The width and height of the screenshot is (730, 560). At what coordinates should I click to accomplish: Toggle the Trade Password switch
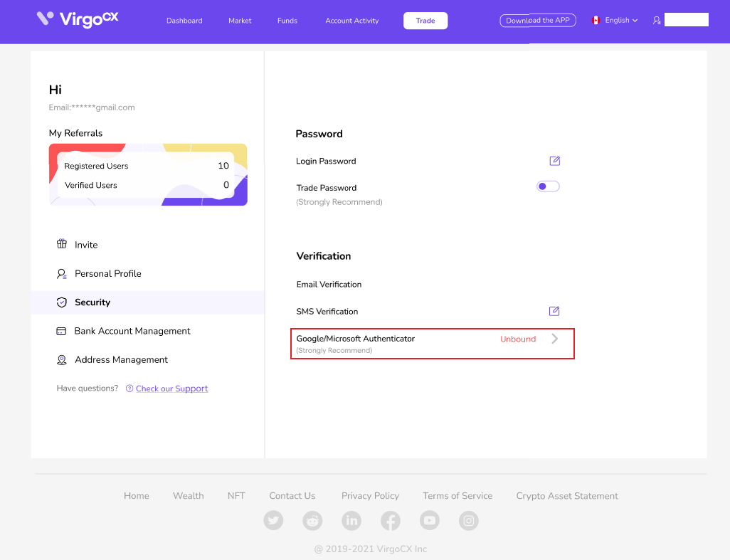[x=548, y=186]
